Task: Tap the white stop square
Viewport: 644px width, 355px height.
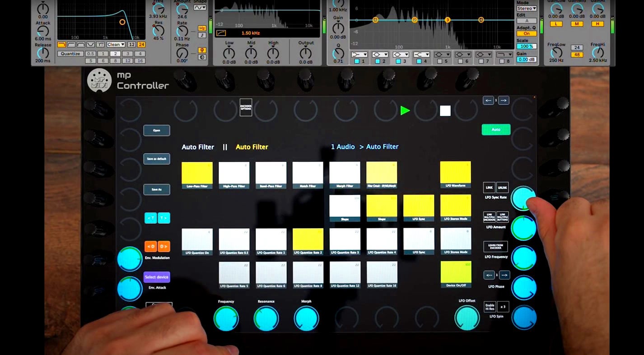Action: click(445, 111)
